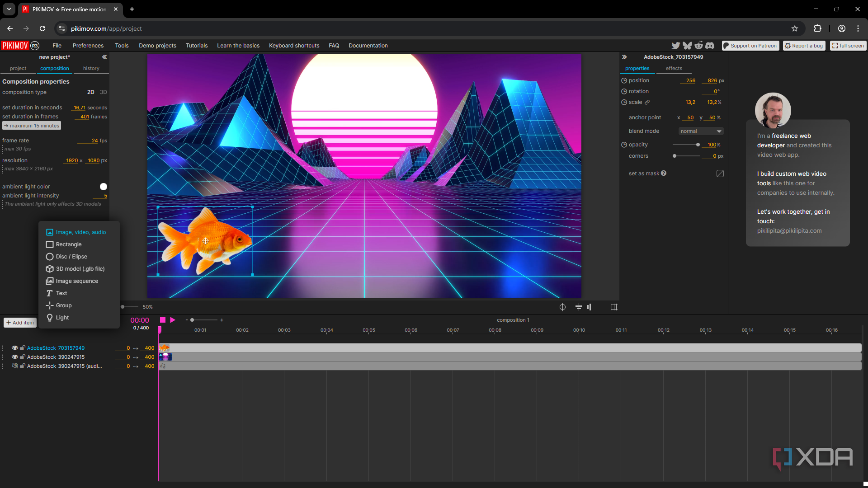Screen dimensions: 868x488
Task: Click Support on Patreon button
Action: tap(750, 46)
